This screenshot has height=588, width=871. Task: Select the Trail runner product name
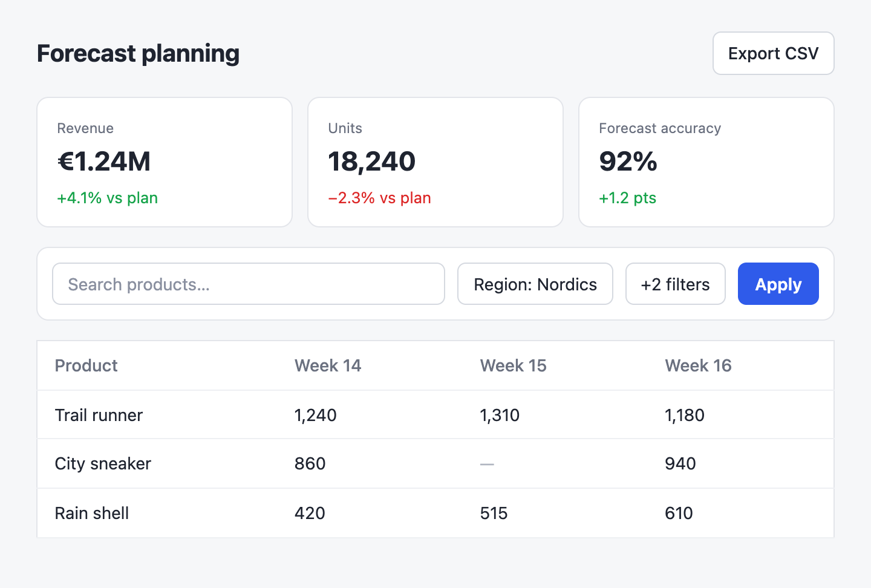point(99,415)
